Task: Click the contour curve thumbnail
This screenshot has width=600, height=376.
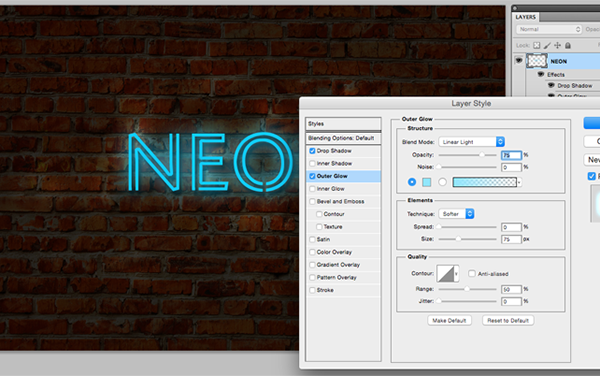Action: pos(445,274)
